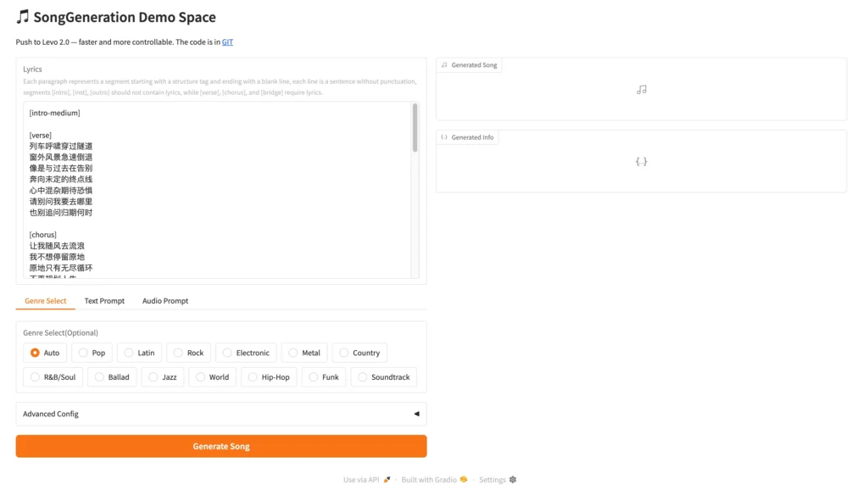Viewport: 868px width, 490px height.
Task: Select the Hip-Hop genre radio button
Action: [253, 377]
